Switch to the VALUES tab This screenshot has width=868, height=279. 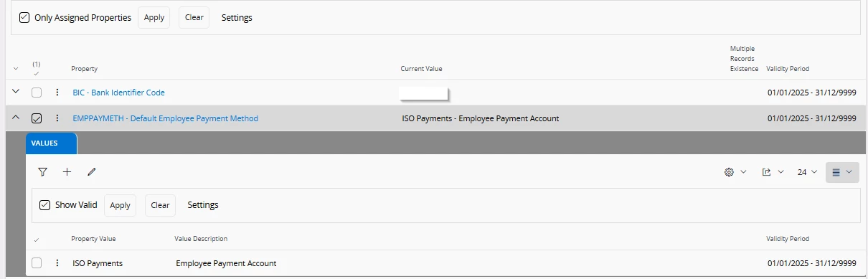click(52, 143)
